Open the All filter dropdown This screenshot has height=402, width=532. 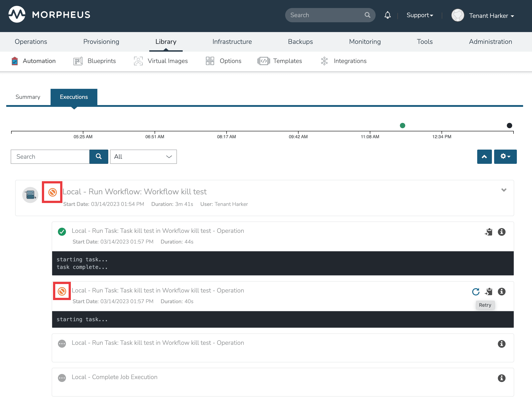pos(142,156)
